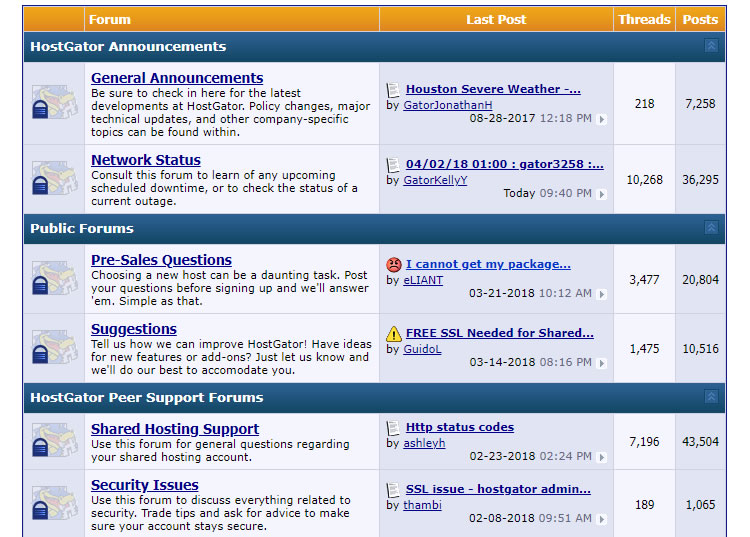Collapse the HostGator Peer Support Forums category
The width and height of the screenshot is (750, 537).
711,396
